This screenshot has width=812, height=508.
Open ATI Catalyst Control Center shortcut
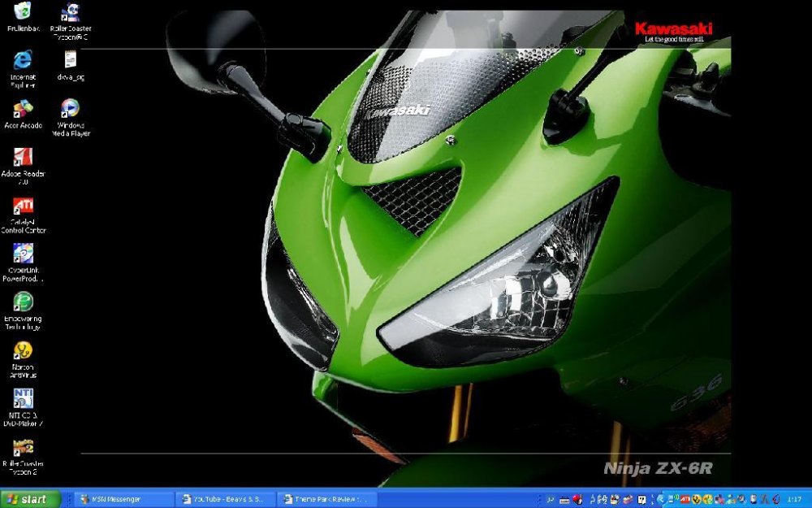tap(23, 205)
